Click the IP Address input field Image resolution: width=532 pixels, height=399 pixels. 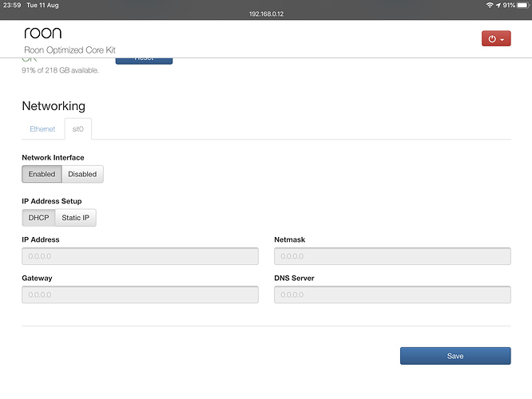coord(140,256)
